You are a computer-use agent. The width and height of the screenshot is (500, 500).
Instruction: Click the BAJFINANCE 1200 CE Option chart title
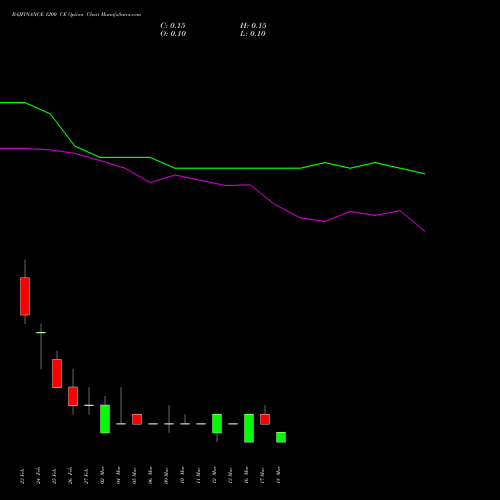(76, 15)
